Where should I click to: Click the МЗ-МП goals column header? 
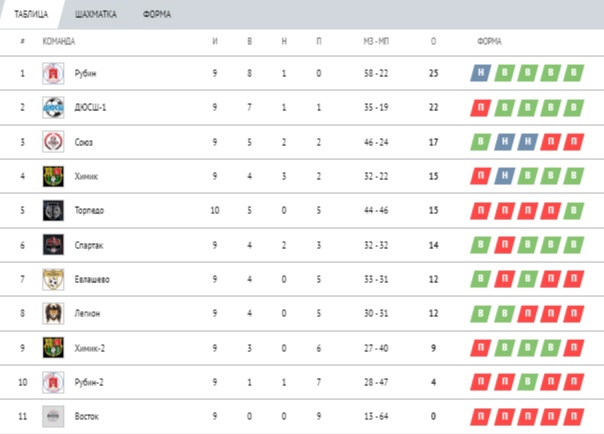(376, 41)
